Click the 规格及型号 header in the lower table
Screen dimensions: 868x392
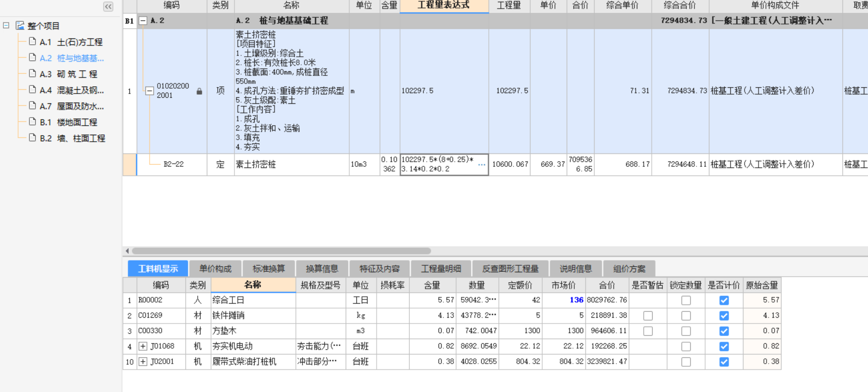[x=320, y=285]
